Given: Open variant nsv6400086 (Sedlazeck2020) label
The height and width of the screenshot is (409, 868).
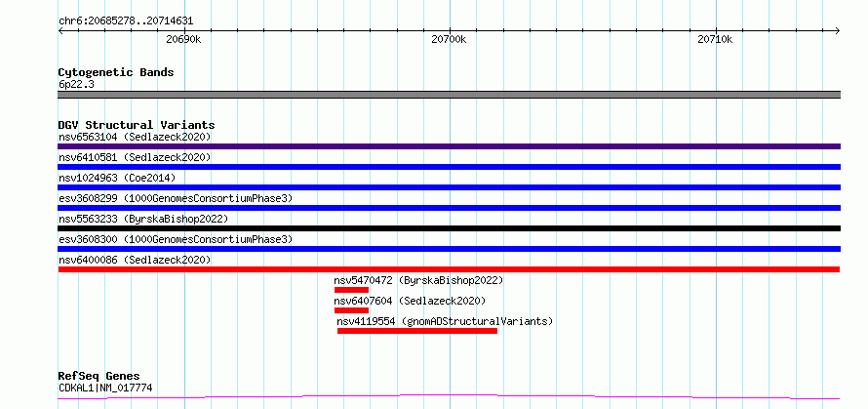Looking at the screenshot, I should click(135, 260).
